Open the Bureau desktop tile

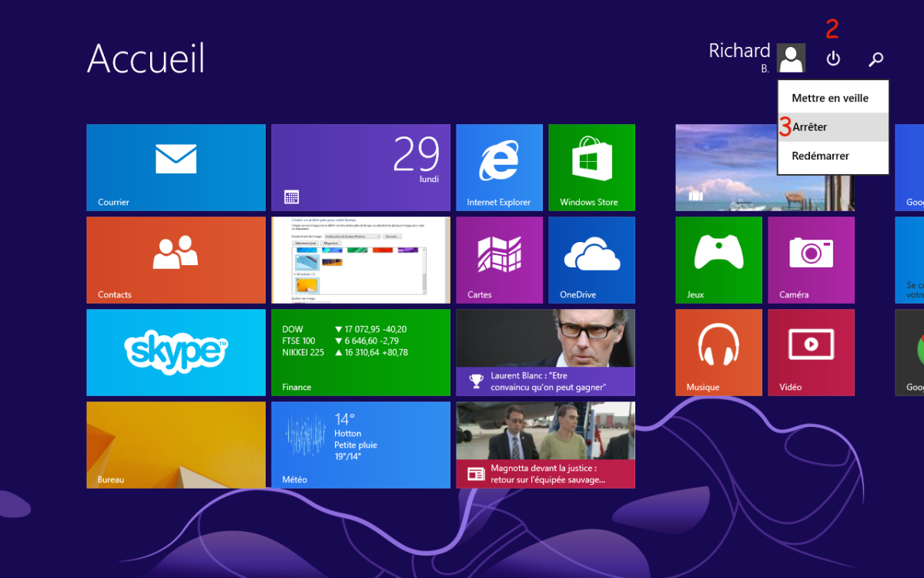176,445
